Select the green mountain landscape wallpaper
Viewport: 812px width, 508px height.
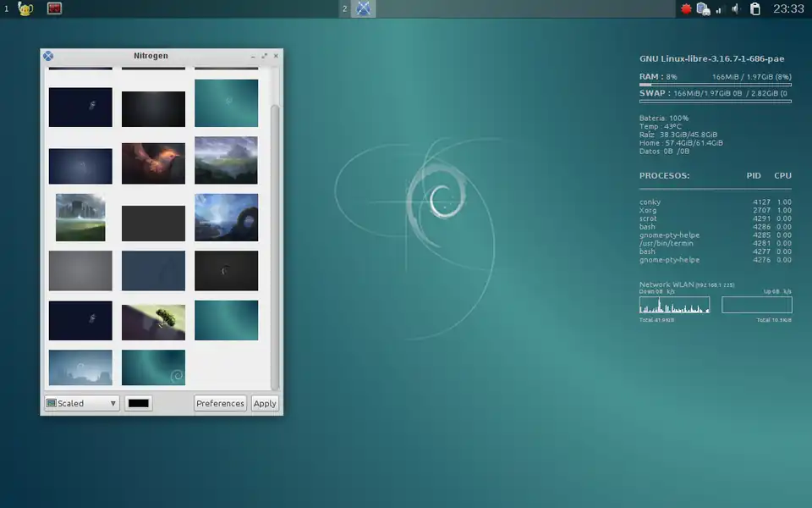point(226,161)
